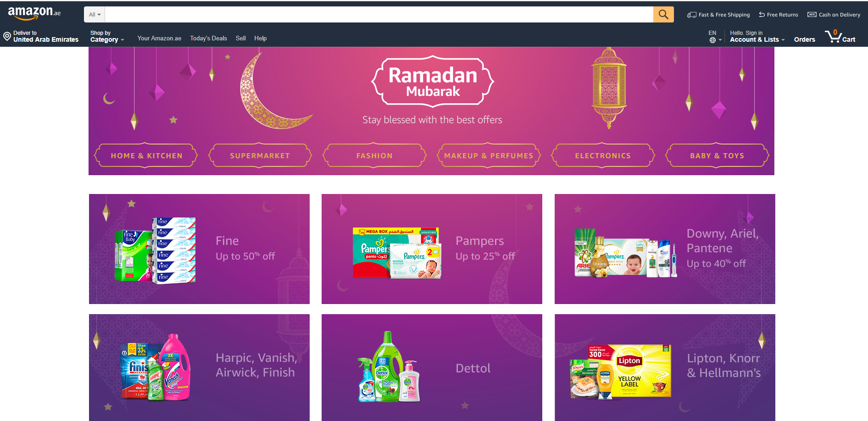
Task: Click the Amazon.ae logo
Action: [x=34, y=13]
